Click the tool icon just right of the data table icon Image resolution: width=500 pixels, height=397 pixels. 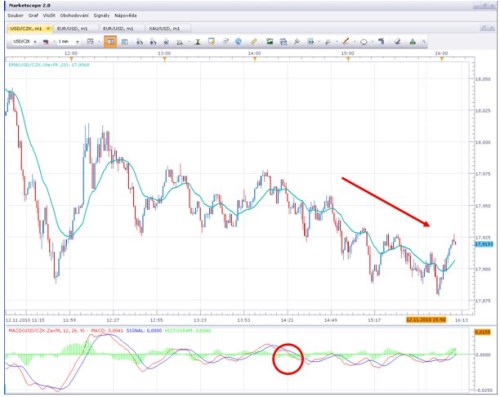tap(140, 42)
